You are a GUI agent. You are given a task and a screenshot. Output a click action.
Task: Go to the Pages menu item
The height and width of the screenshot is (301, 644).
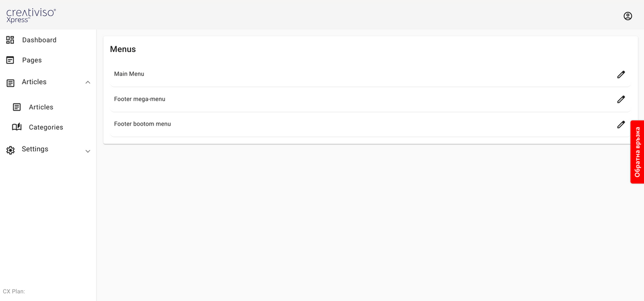[x=32, y=60]
